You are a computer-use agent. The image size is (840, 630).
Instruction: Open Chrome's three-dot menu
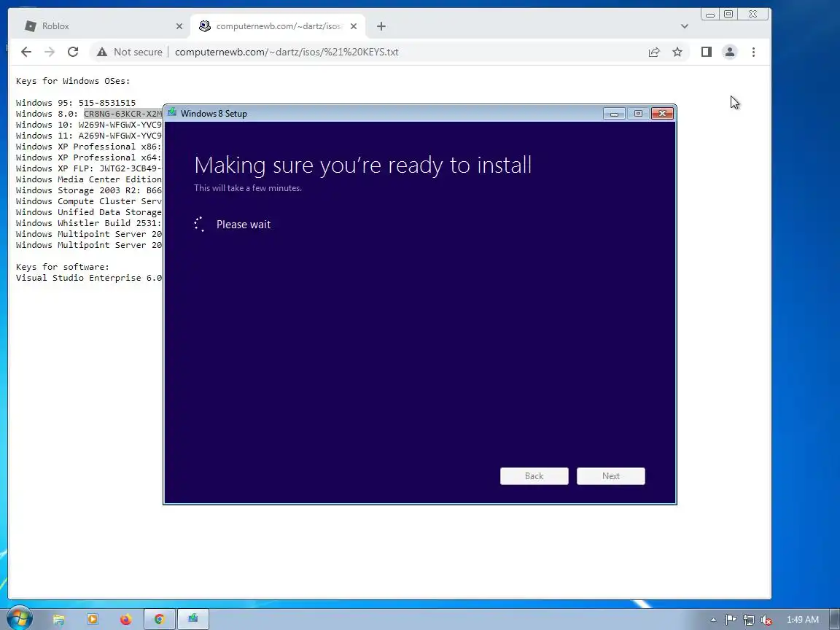point(753,52)
